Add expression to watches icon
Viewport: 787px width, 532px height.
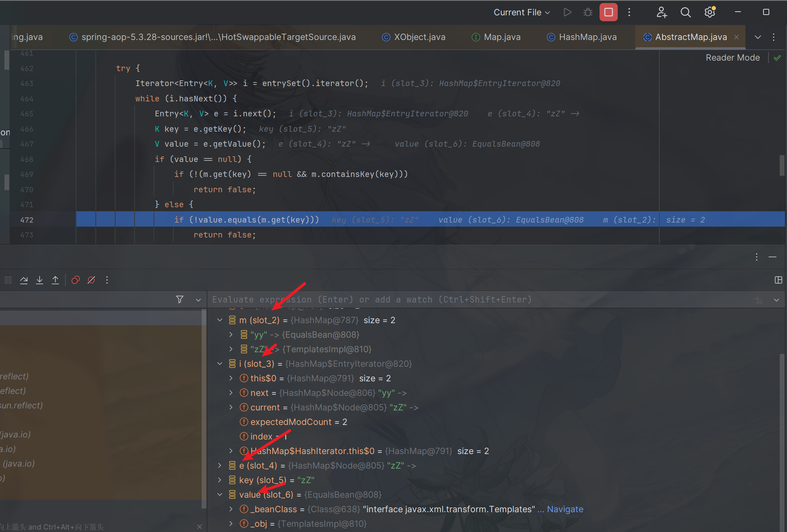(x=759, y=300)
